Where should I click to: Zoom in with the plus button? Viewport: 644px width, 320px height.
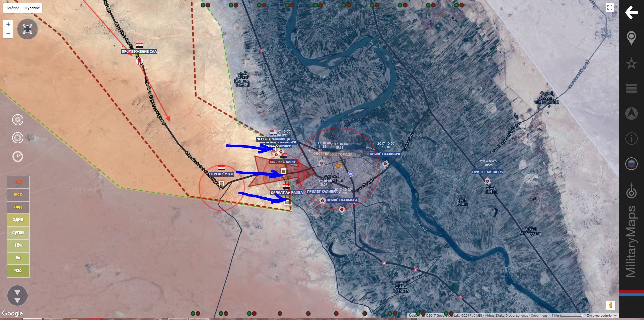[8, 24]
